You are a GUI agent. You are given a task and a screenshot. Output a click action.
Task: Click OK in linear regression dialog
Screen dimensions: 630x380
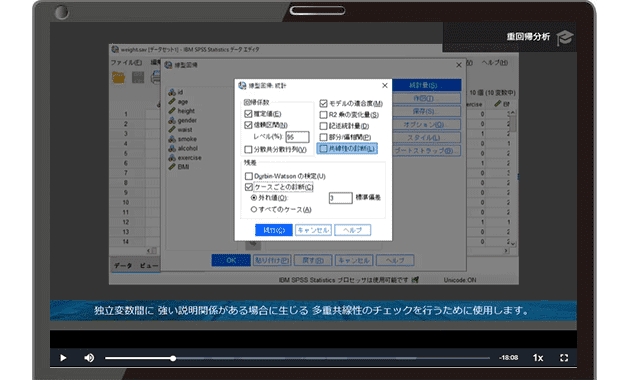[231, 260]
